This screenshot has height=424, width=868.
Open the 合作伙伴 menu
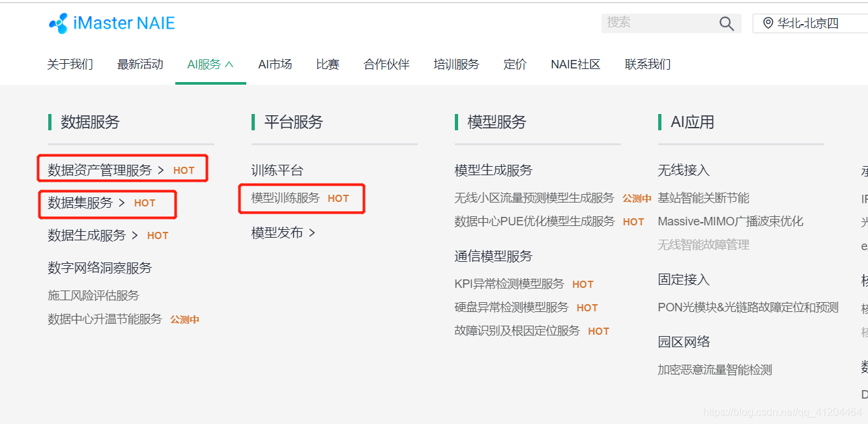[386, 64]
